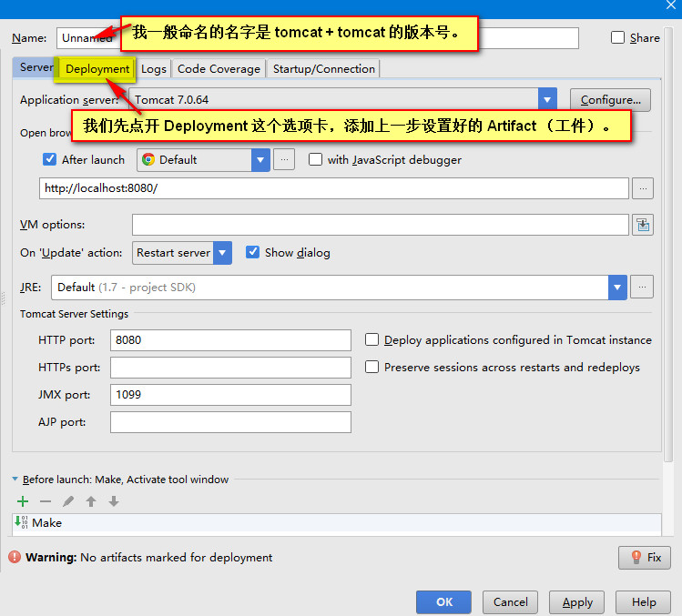Click the Configure... button
This screenshot has width=682, height=616.
click(610, 100)
